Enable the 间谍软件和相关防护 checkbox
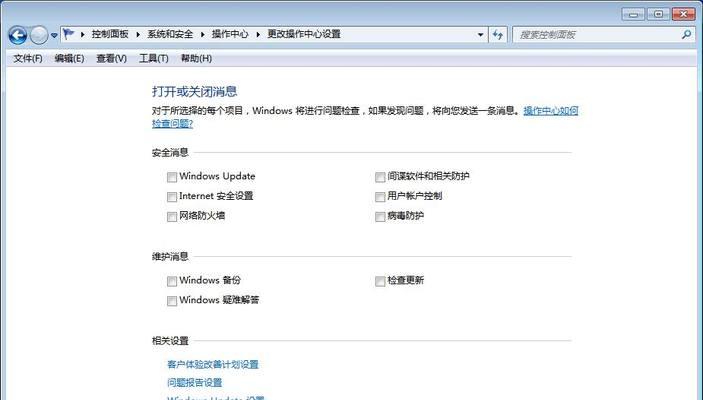Screen dimensions: 703x400 (x=380, y=177)
